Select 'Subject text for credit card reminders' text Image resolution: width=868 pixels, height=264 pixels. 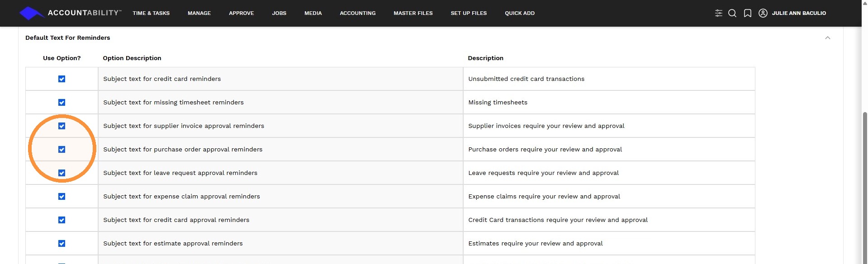[162, 79]
